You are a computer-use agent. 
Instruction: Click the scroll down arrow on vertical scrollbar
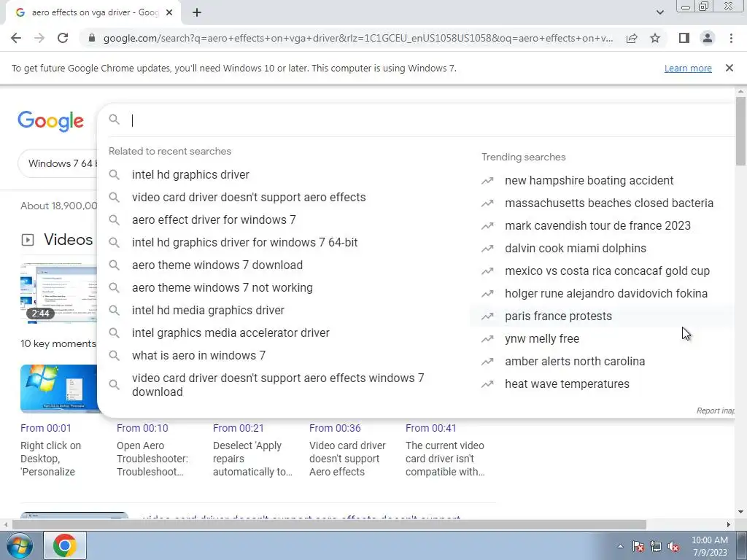tap(740, 513)
